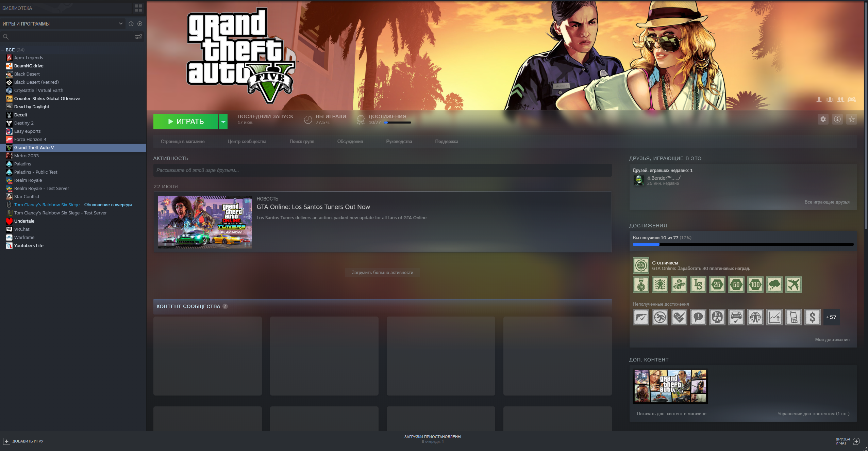
Task: Click the 50 badge achievement icon
Action: 736,285
